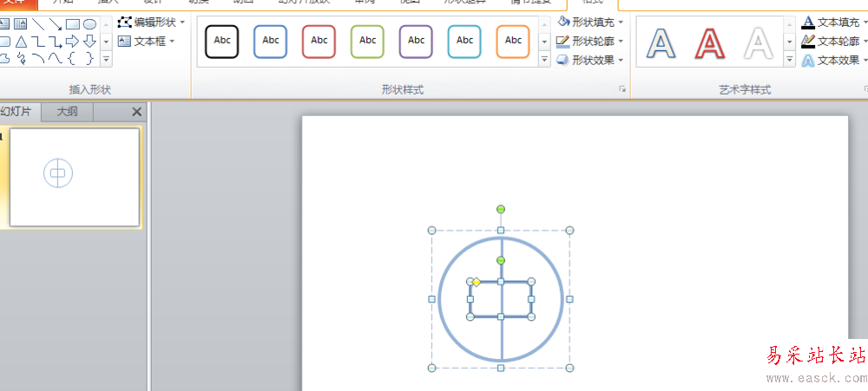Click the group's top-left corner sizing handle
868x391 pixels.
coord(431,231)
